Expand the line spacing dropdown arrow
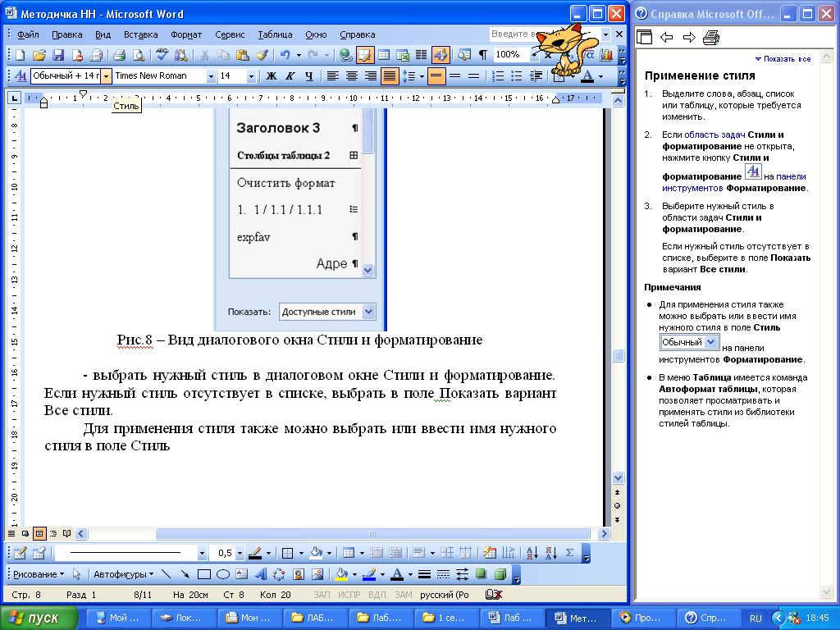Image resolution: width=840 pixels, height=630 pixels. [422, 76]
